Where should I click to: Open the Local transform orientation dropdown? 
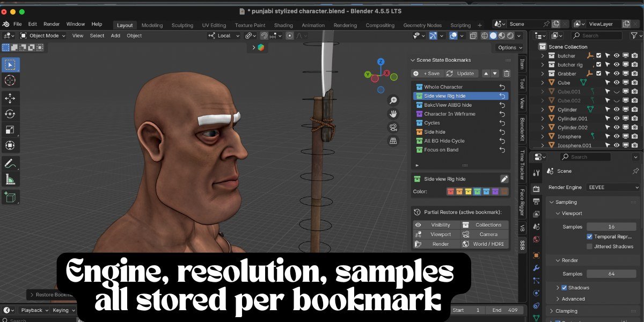(224, 35)
